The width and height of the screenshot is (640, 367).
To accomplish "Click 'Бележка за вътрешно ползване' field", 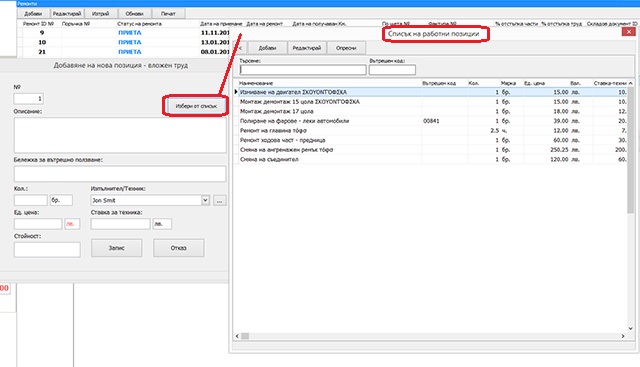I will tap(120, 174).
